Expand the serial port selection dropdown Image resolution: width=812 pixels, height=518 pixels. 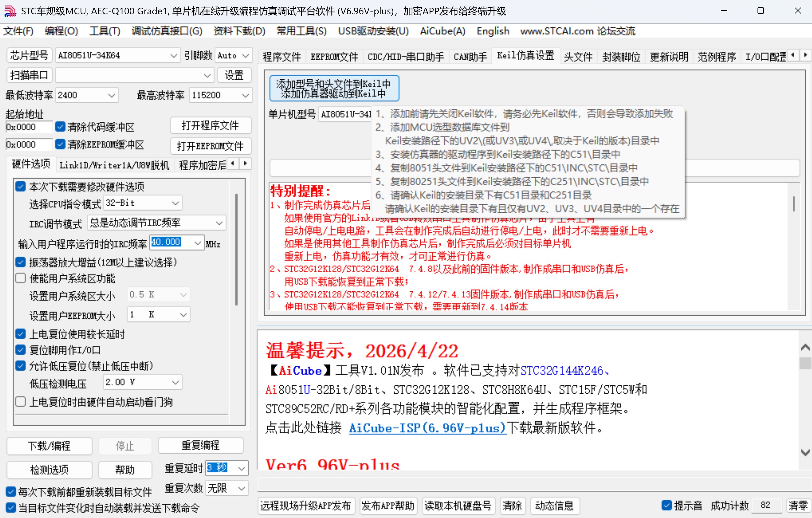coord(134,75)
